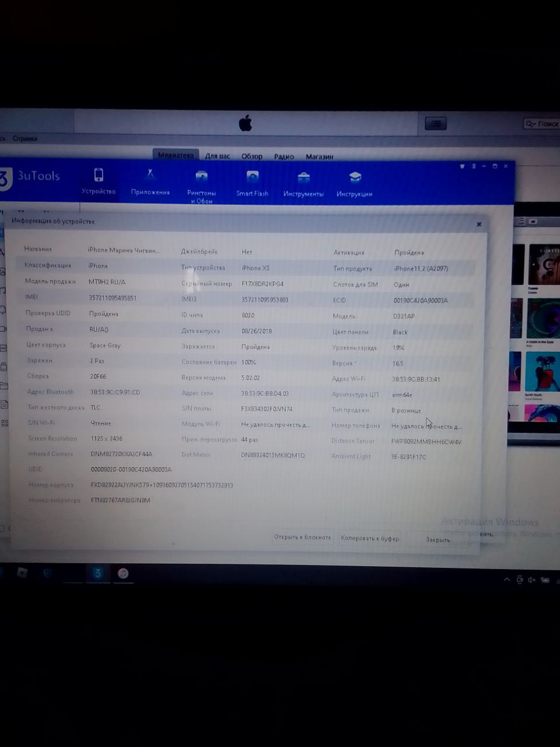Open the red figure on blue album cover
Viewport: 560px width, 747px height.
coord(542,371)
